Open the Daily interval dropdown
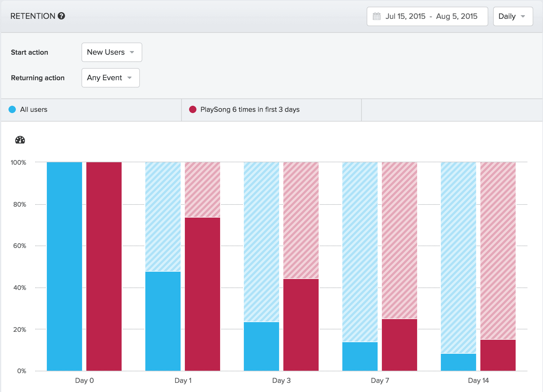Screen dimensions: 543x392 [513, 16]
